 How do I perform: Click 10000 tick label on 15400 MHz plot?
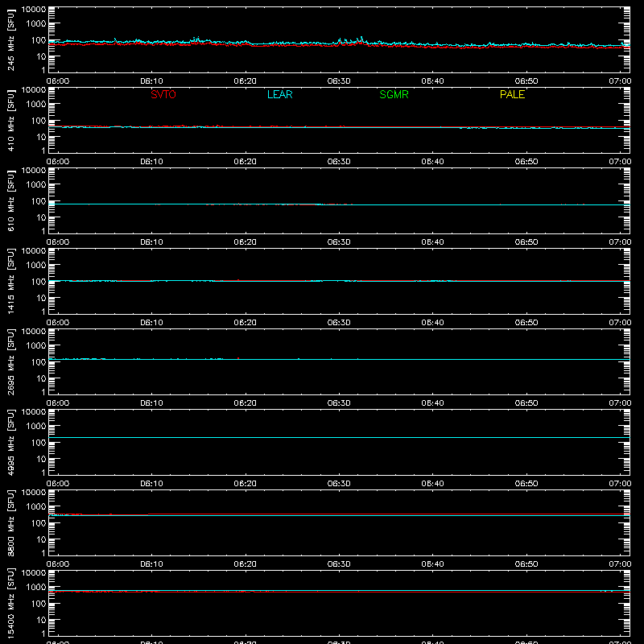34,573
